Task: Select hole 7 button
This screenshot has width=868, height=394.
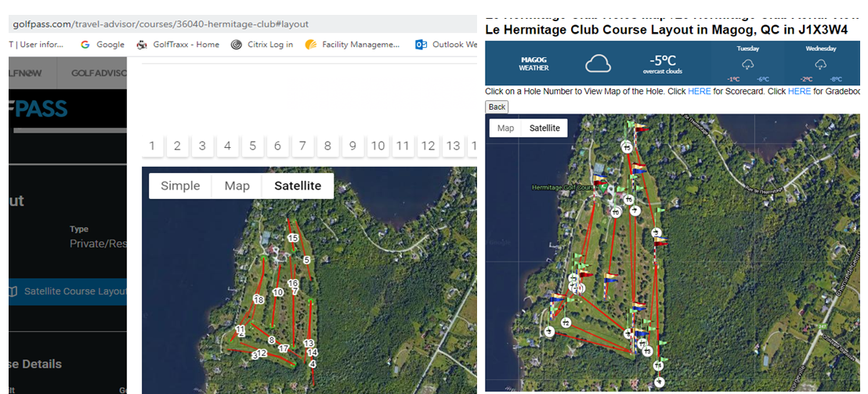Action: coord(302,146)
